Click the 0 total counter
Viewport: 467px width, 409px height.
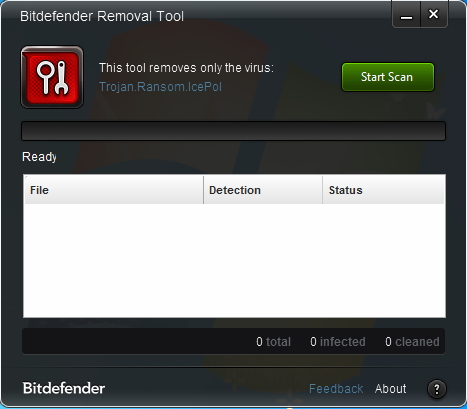(273, 342)
